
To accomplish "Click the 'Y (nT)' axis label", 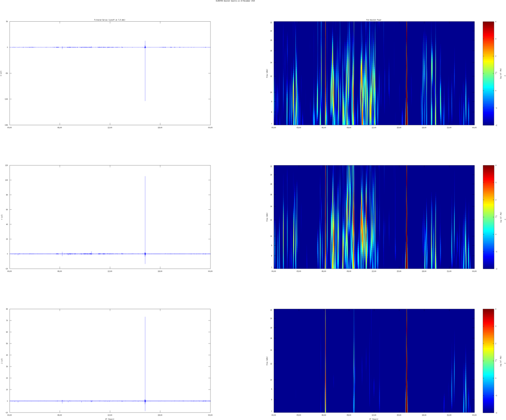I will tap(3, 217).
